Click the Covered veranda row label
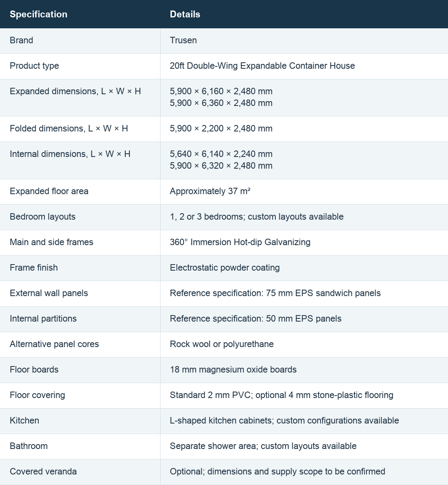This screenshot has height=485, width=448. pos(43,471)
